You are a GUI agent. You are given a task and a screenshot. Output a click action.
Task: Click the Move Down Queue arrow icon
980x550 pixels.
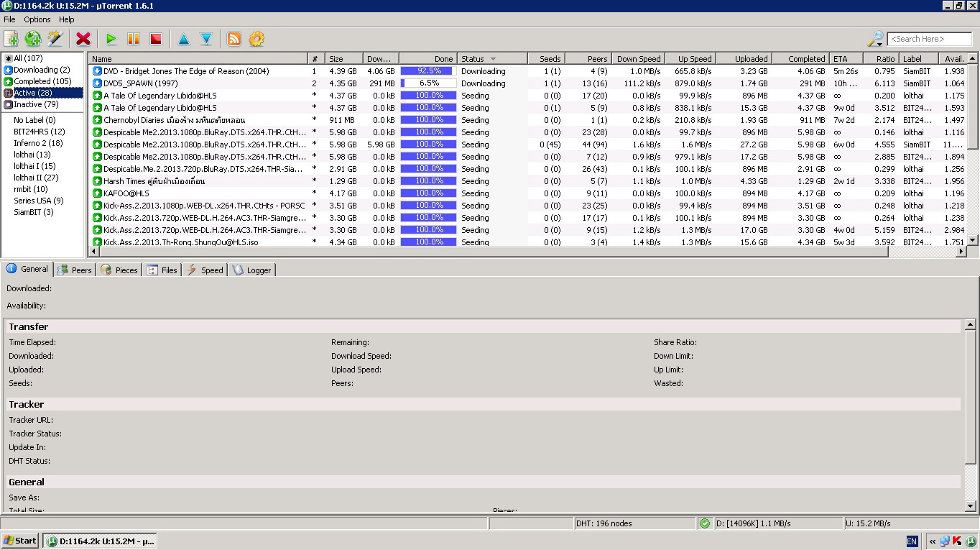(x=206, y=39)
